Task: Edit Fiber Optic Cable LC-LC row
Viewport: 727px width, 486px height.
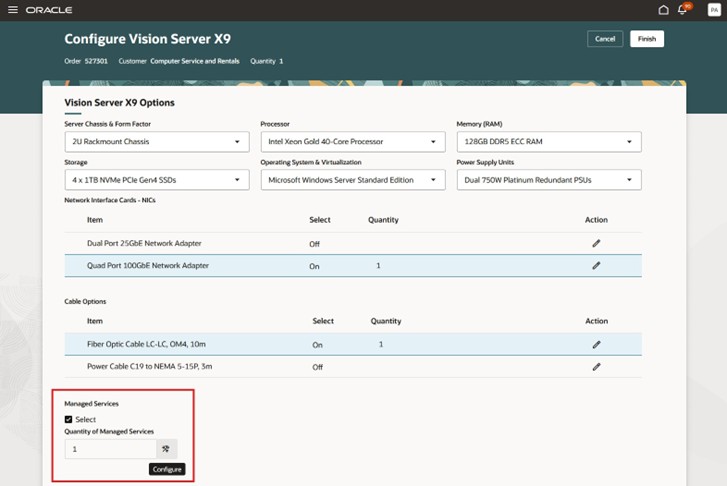Action: (x=596, y=345)
